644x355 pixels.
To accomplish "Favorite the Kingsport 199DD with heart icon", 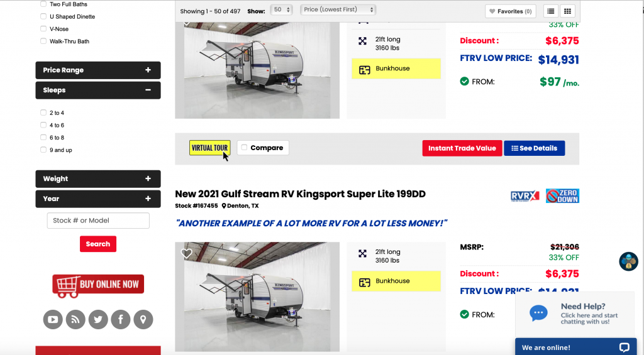I will point(186,254).
